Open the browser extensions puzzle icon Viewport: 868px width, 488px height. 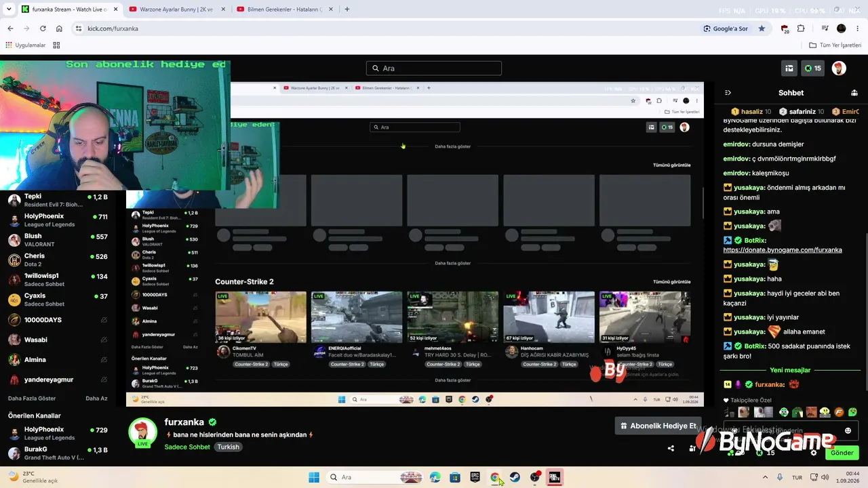click(801, 28)
